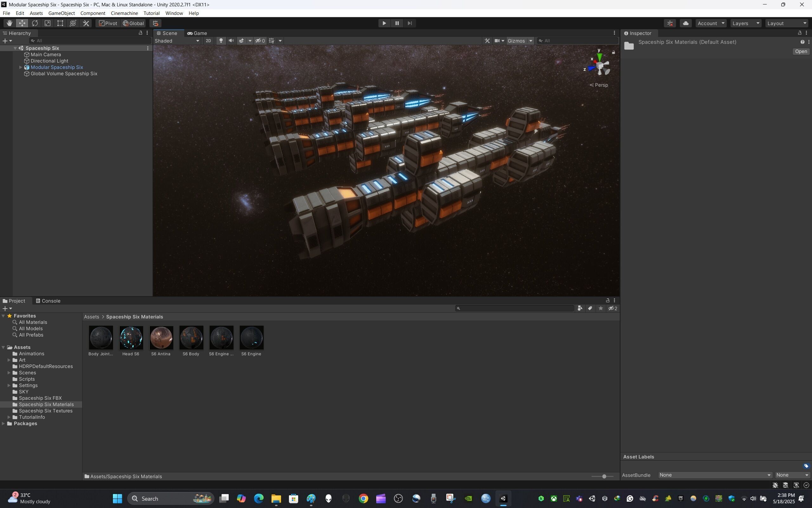The height and width of the screenshot is (508, 812).
Task: Select the Hand tool
Action: pos(10,23)
